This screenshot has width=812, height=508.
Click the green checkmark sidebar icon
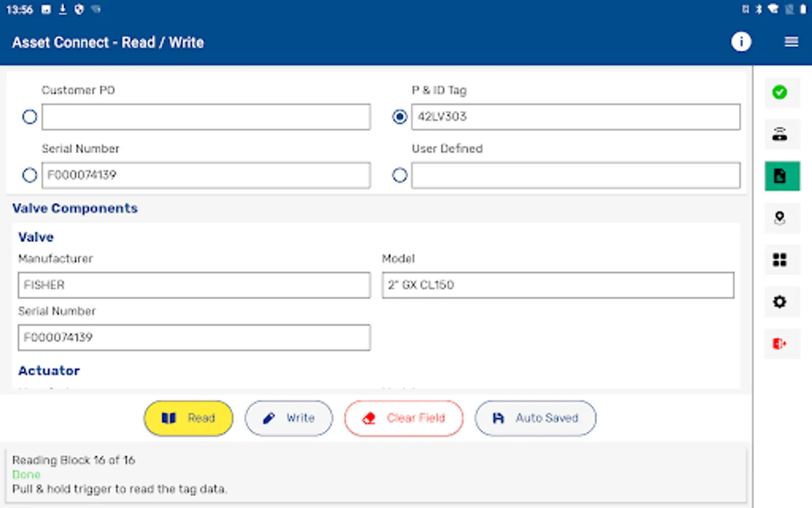(780, 92)
